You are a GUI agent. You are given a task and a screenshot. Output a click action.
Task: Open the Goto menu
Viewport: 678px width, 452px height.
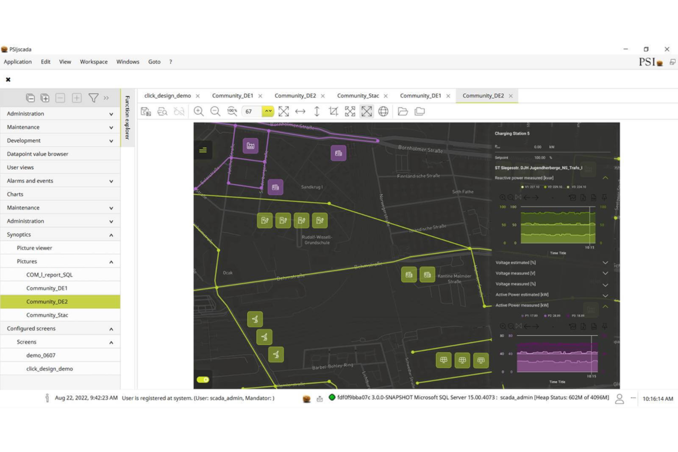click(x=154, y=62)
